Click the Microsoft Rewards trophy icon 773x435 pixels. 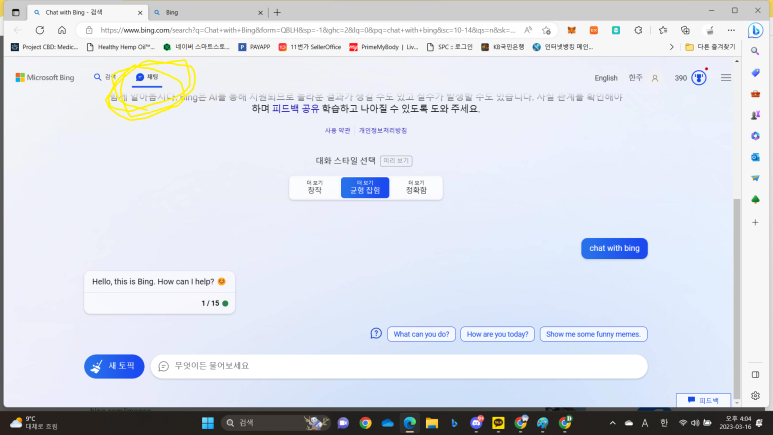tap(699, 77)
